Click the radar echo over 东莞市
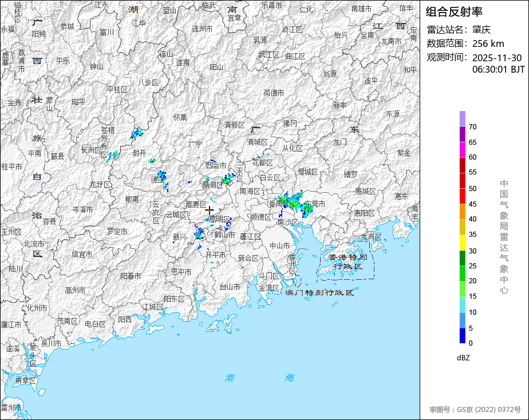The image size is (529, 420). [x=306, y=209]
